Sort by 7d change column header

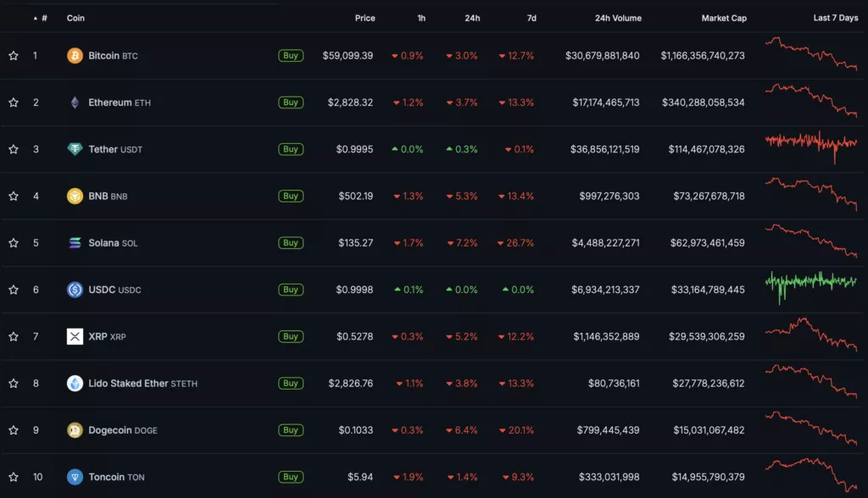coord(531,19)
